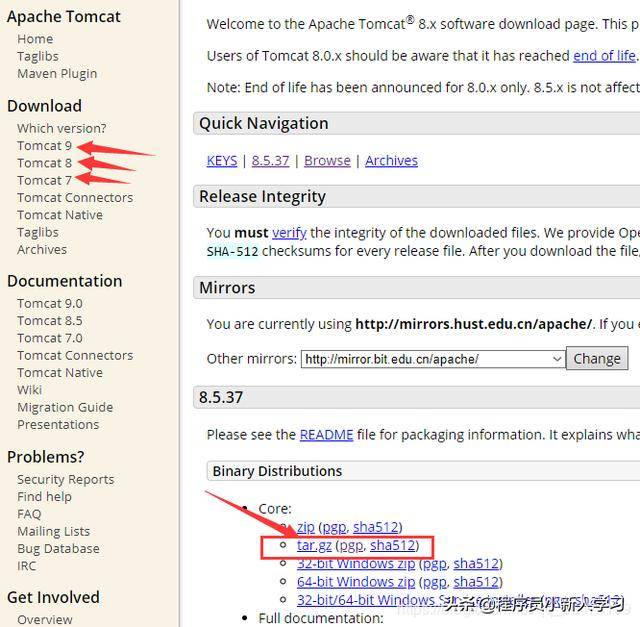This screenshot has width=640, height=627.
Task: Open Overview under Get Involved
Action: (x=45, y=620)
